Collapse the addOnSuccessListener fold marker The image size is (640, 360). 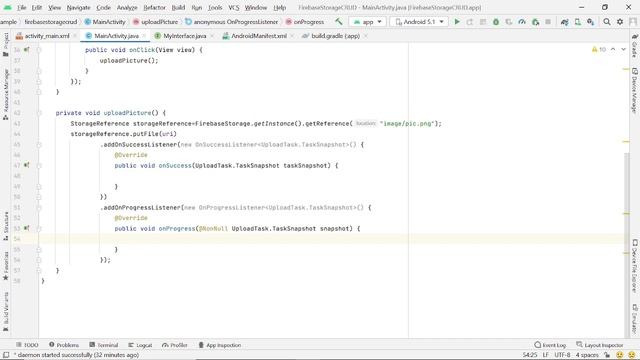tap(39, 144)
